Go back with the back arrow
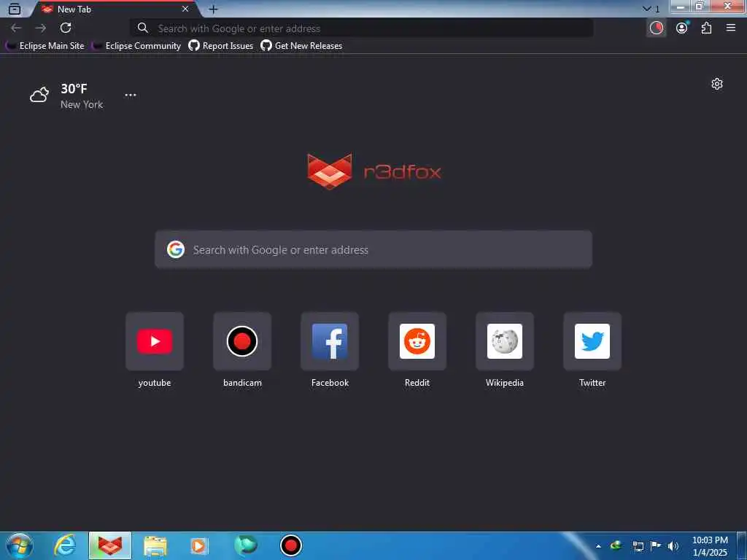Screen dimensions: 747x560 [x=16, y=28]
